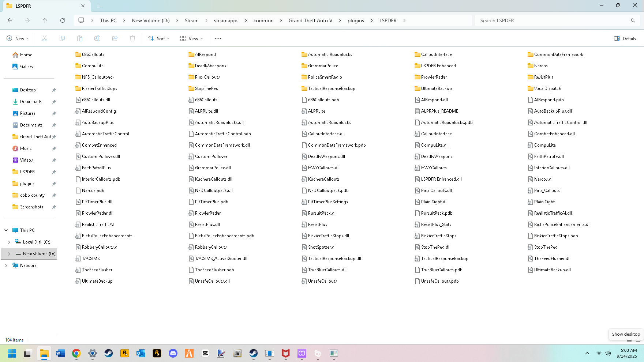Click the Paste clipboard icon
Screen dimensions: 644x362
pyautogui.click(x=80, y=38)
